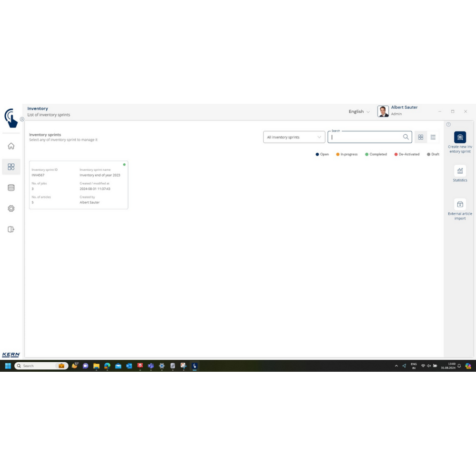The height and width of the screenshot is (476, 476).
Task: Expand the All inventory sprints dropdown
Action: click(294, 137)
